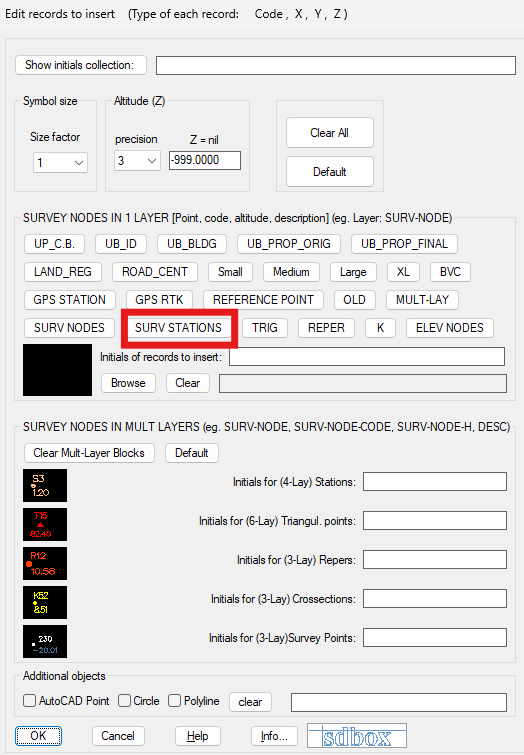Click the K button
The width and height of the screenshot is (524, 755).
point(380,328)
